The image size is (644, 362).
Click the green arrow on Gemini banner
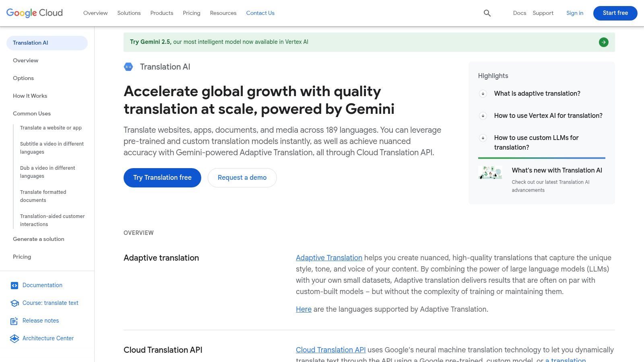click(603, 42)
